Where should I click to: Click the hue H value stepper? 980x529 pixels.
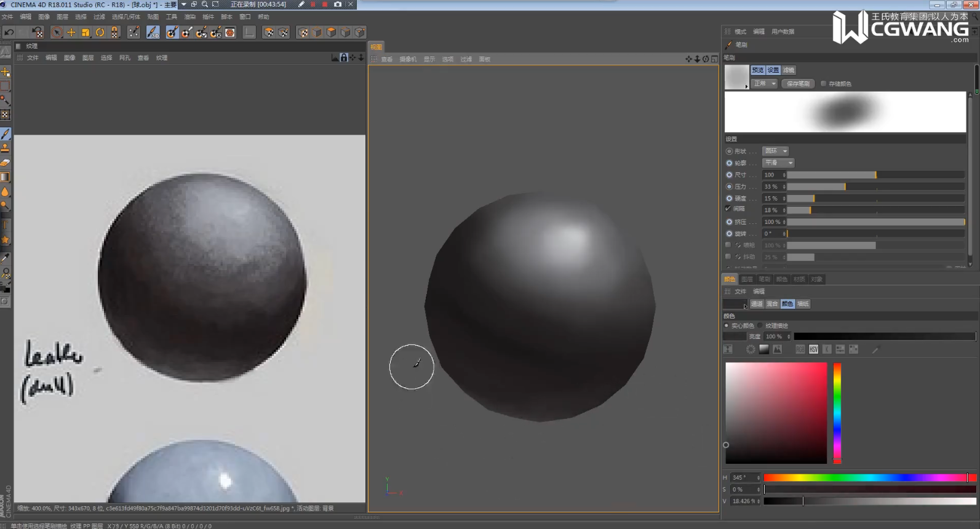[758, 477]
